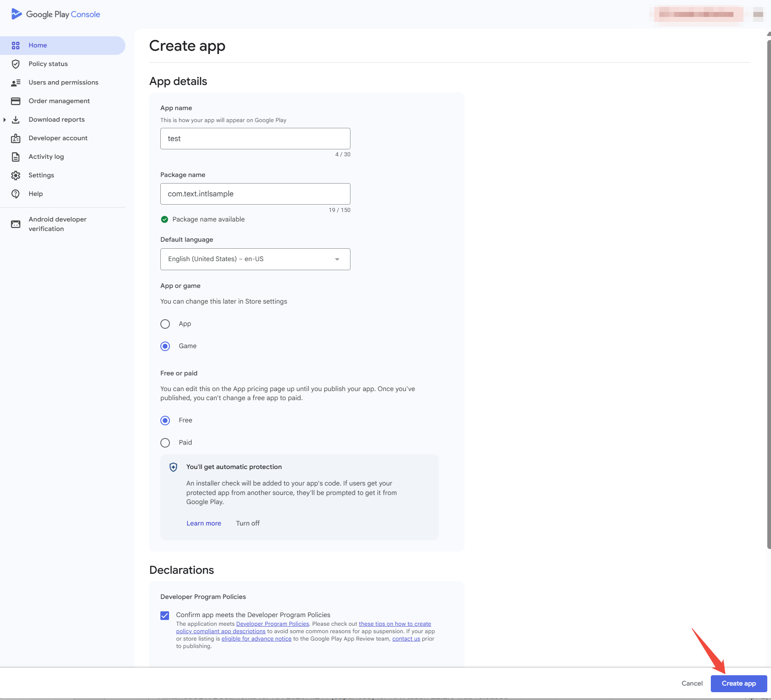Click the Create app button
The image size is (771, 700).
738,684
